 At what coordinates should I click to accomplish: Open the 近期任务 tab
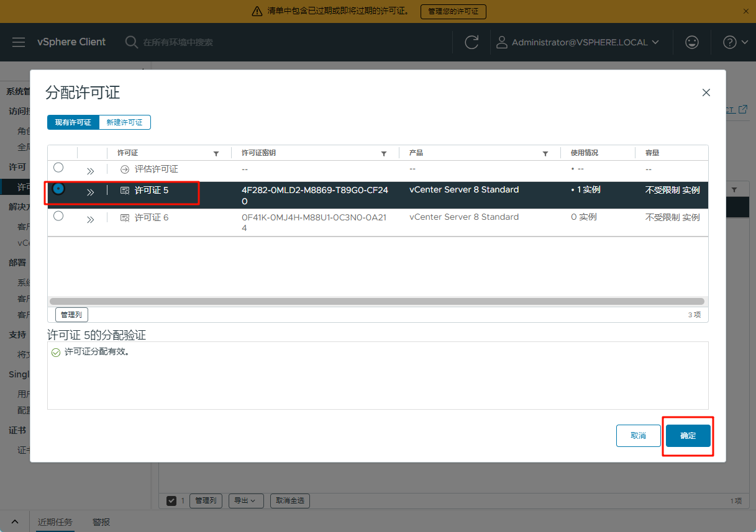click(x=55, y=521)
